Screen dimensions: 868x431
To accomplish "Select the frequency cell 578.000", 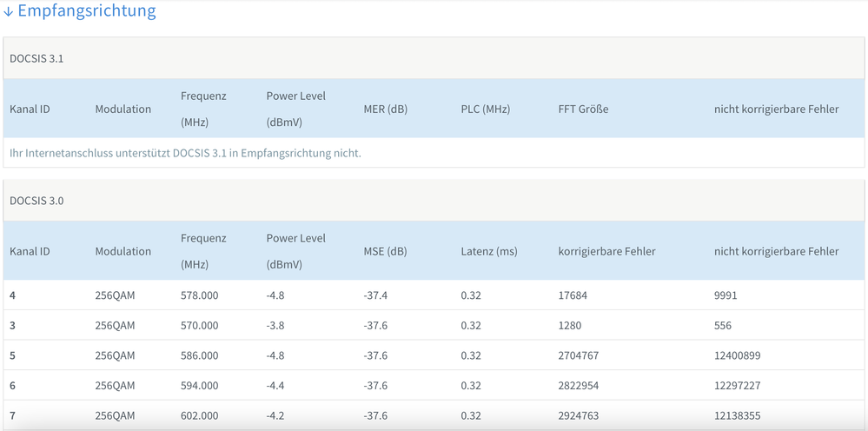I will 199,295.
